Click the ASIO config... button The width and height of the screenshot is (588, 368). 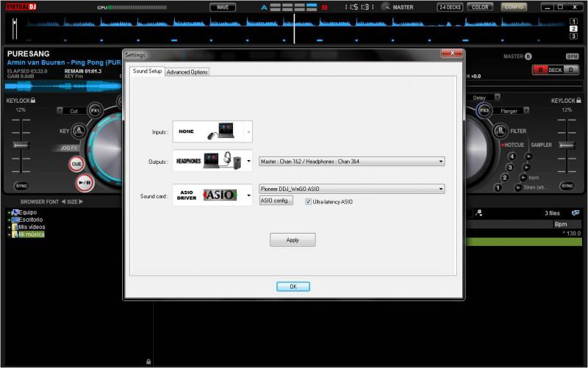coord(276,201)
